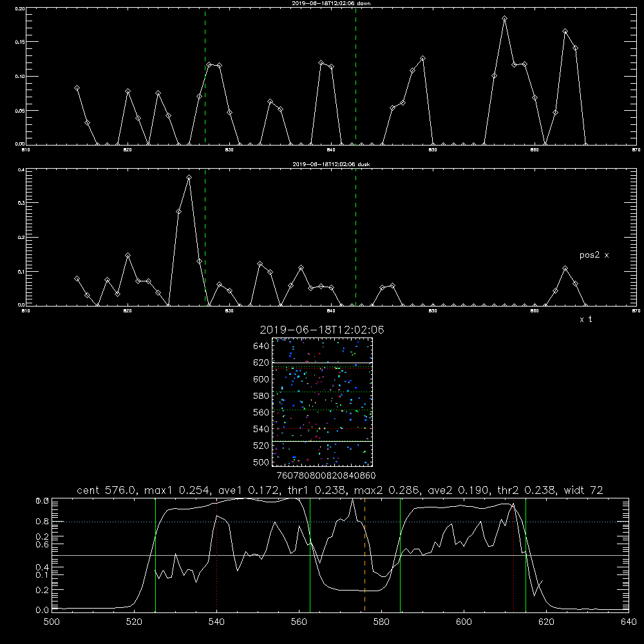Viewport: 644px width, 644px height.
Task: Click the 'thr1 0.238' value
Action: 318,490
